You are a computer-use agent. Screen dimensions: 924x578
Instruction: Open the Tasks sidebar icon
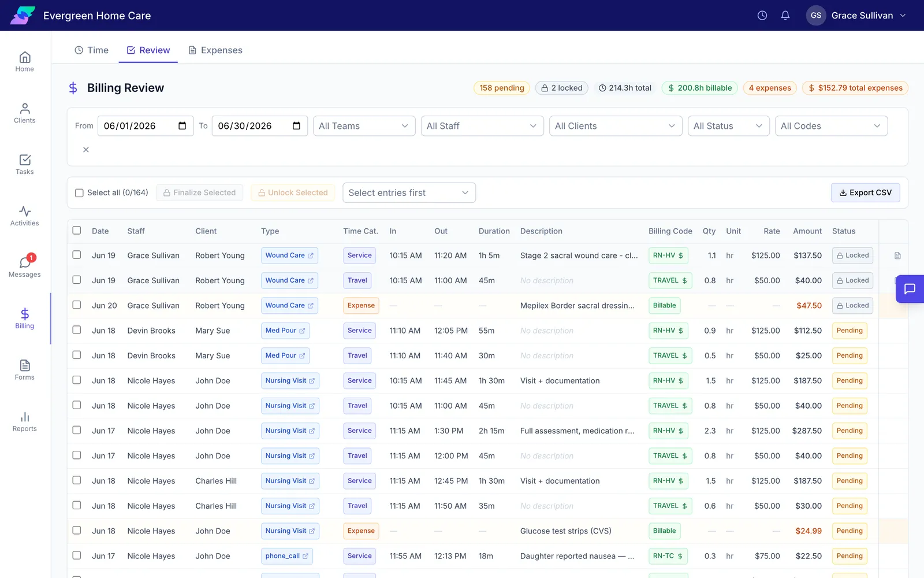(25, 165)
